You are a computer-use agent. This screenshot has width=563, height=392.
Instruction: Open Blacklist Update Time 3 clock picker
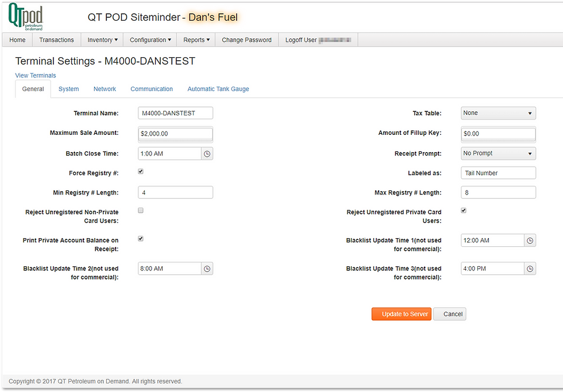pyautogui.click(x=530, y=269)
